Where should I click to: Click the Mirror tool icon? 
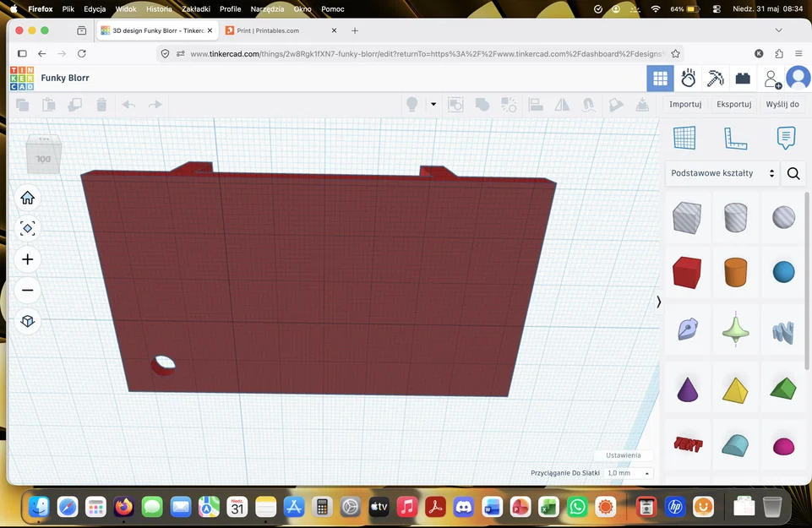pos(562,105)
